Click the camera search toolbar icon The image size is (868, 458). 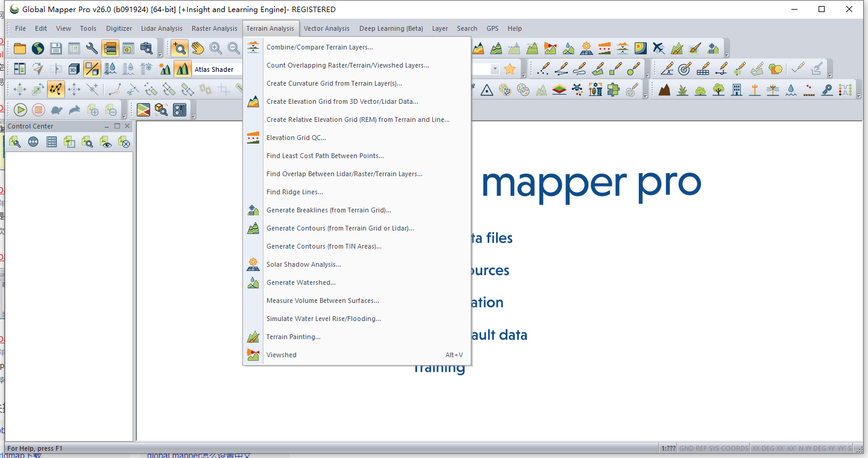(x=146, y=48)
